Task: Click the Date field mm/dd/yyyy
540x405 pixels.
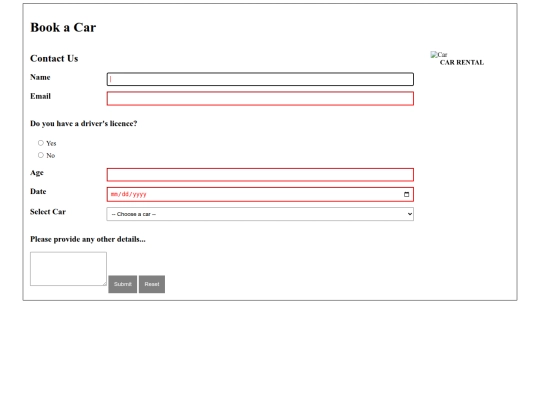Action: click(x=260, y=194)
